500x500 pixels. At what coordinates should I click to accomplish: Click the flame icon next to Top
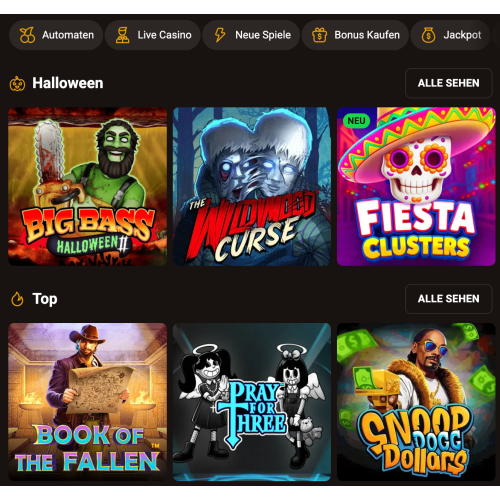(17, 299)
